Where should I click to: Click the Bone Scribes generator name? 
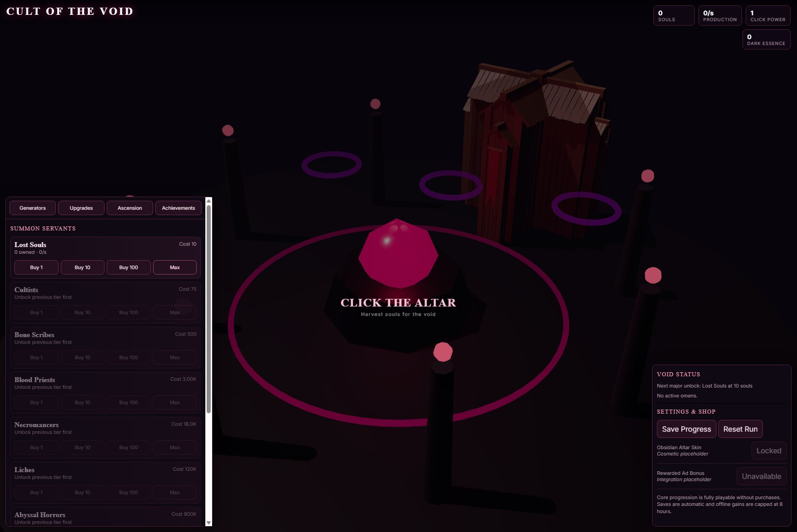[34, 334]
